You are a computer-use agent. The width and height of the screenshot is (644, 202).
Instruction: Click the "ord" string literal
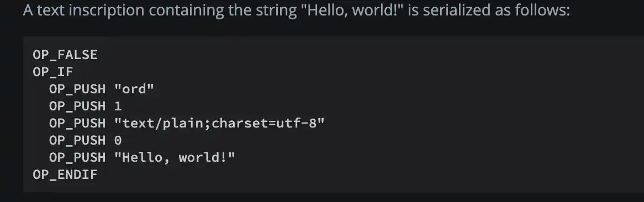[x=134, y=89]
